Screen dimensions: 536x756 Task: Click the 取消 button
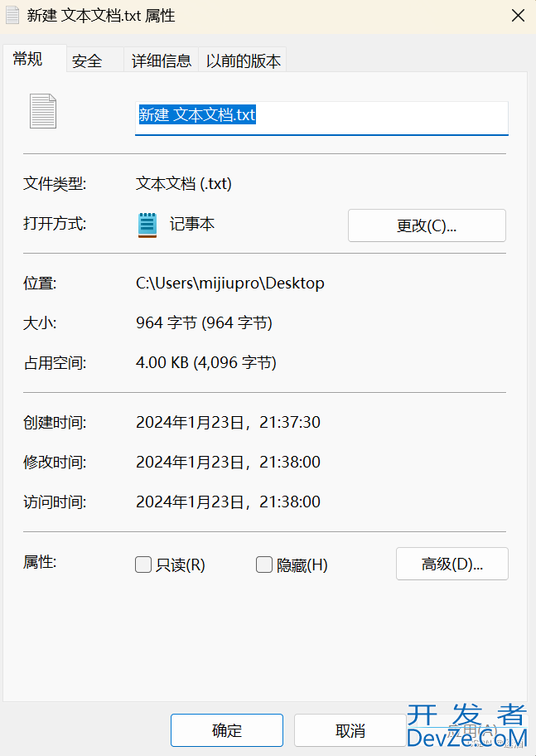pyautogui.click(x=350, y=730)
